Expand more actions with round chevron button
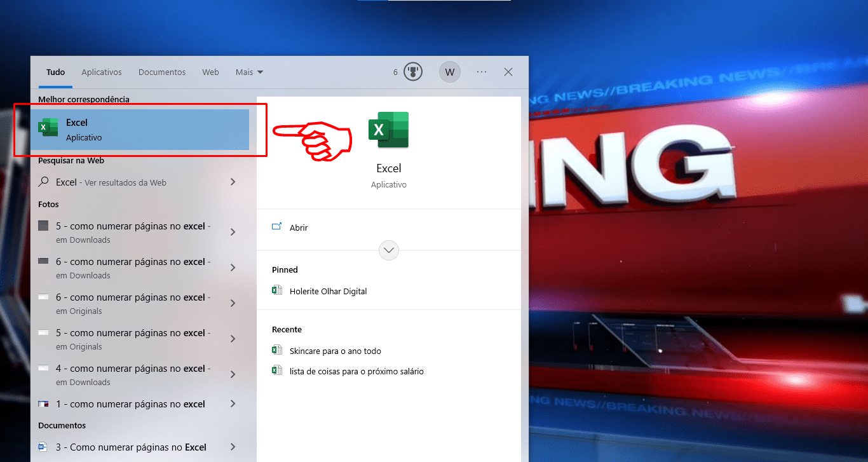The width and height of the screenshot is (868, 462). [389, 250]
